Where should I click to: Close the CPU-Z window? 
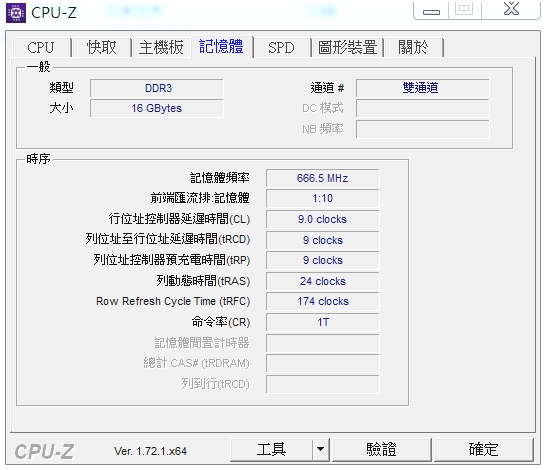coord(512,10)
